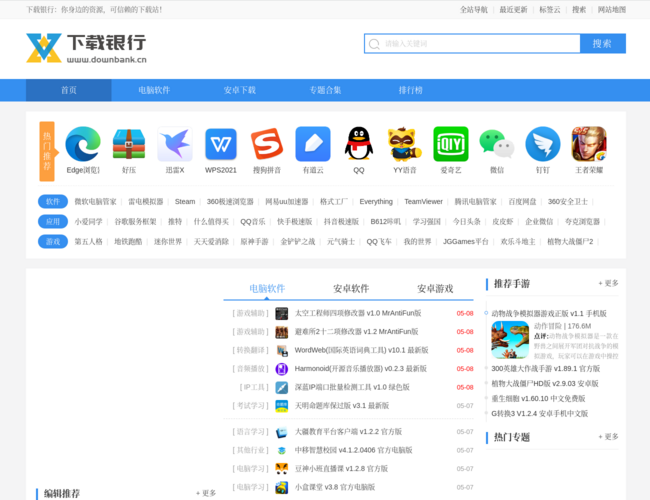
Task: Open the 标签云 top link
Action: coord(550,10)
